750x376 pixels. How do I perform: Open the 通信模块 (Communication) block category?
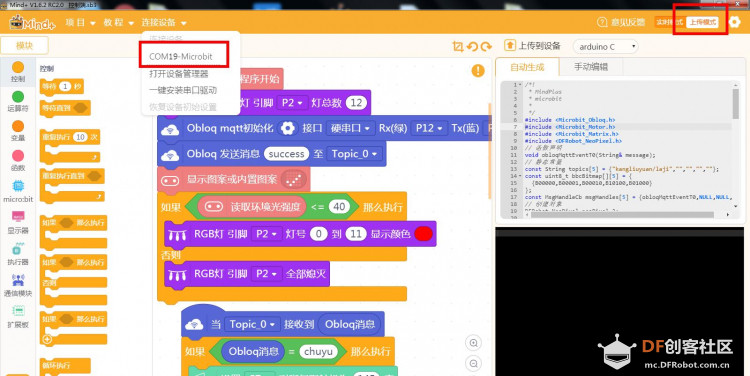pyautogui.click(x=18, y=285)
